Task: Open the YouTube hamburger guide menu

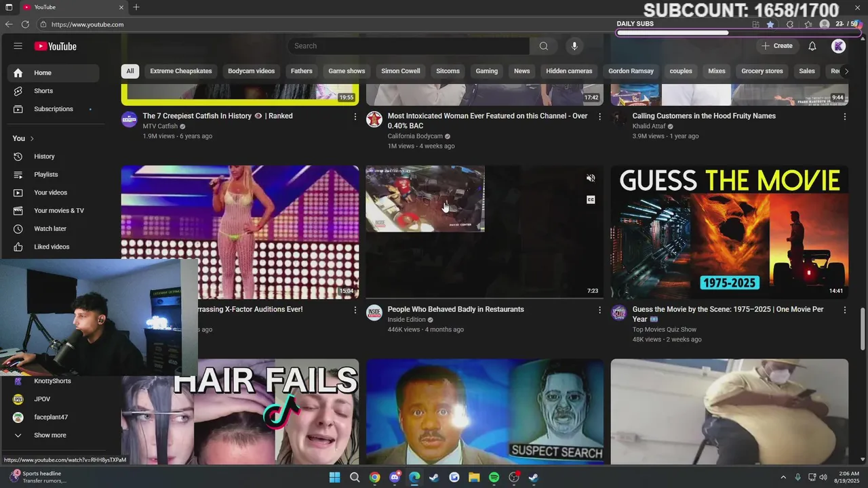Action: pyautogui.click(x=18, y=46)
